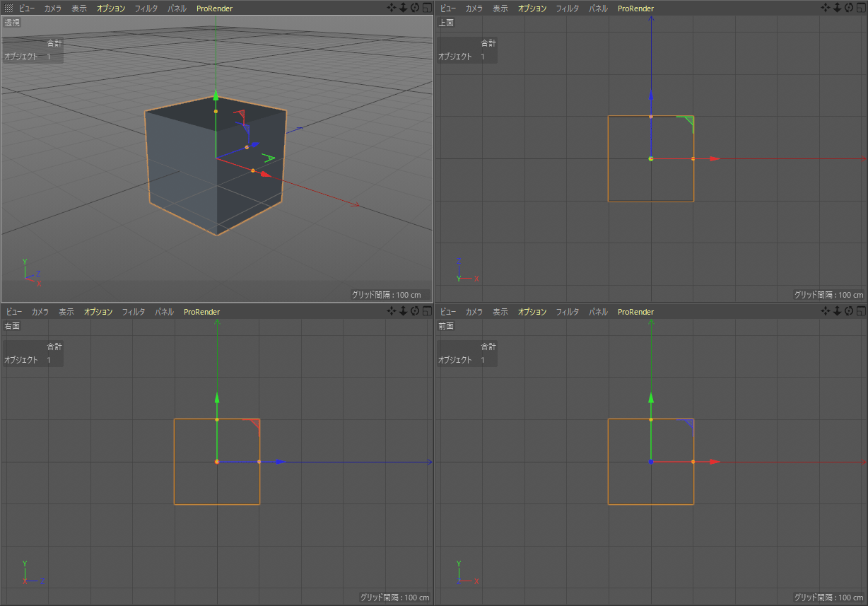Click rotate camera icon in top viewport
This screenshot has height=606, width=868.
[x=849, y=8]
